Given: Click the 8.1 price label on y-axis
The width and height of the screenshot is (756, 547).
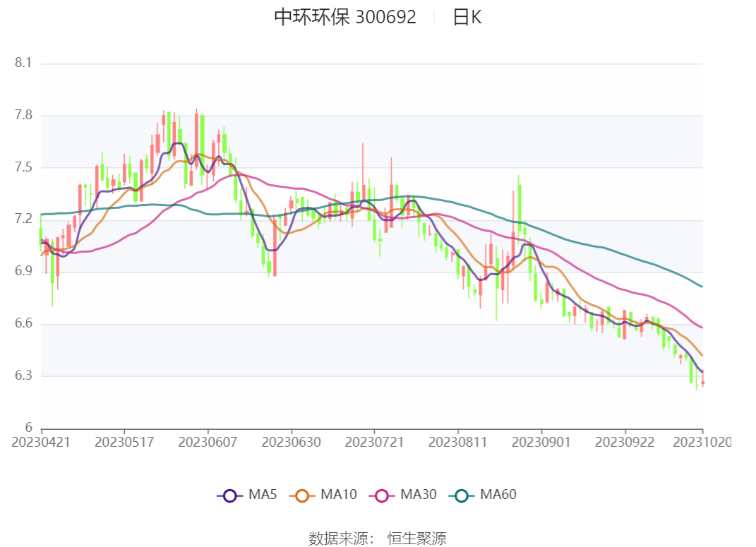Looking at the screenshot, I should tap(23, 64).
